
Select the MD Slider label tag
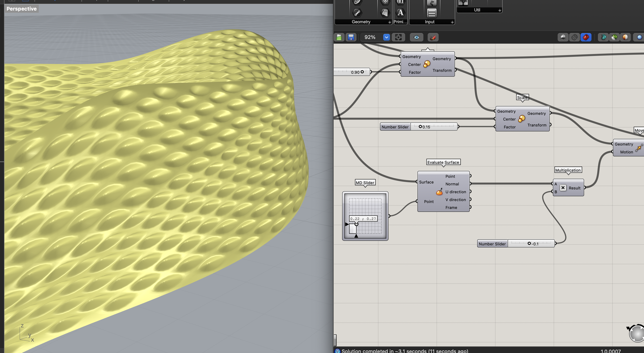(x=365, y=183)
